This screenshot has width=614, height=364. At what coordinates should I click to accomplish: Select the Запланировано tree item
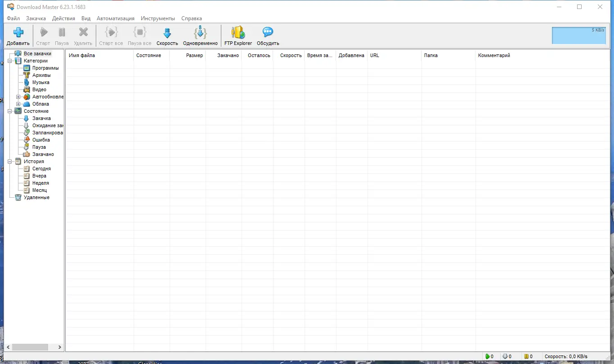(48, 133)
